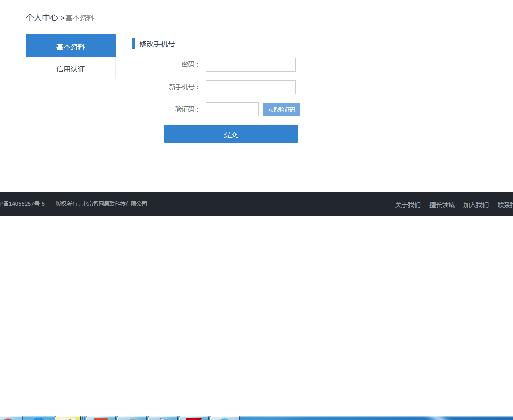Click the 验证码 field label

[x=187, y=109]
